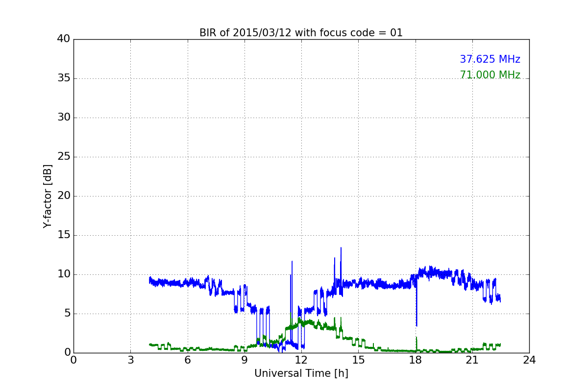Click the y-axis tick label '15'

[x=64, y=235]
